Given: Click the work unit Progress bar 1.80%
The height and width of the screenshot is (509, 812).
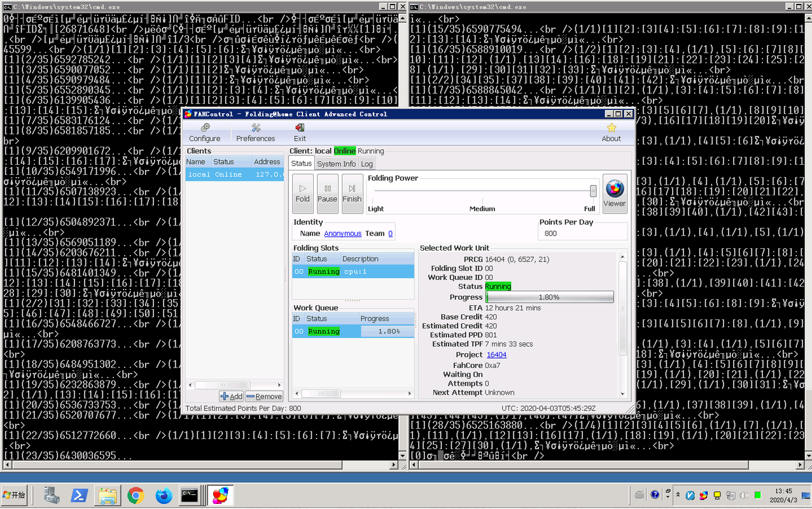Looking at the screenshot, I should [549, 297].
